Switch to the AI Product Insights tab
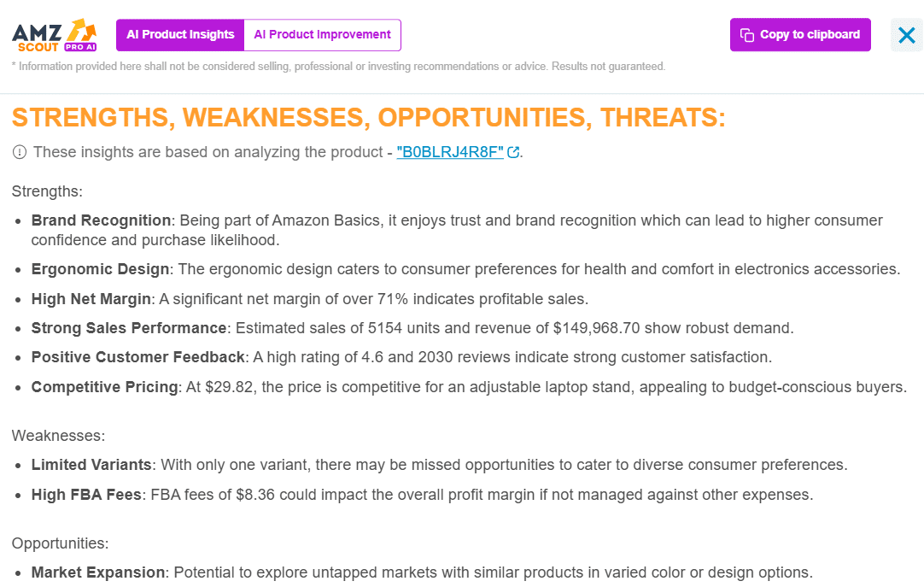 pyautogui.click(x=180, y=35)
